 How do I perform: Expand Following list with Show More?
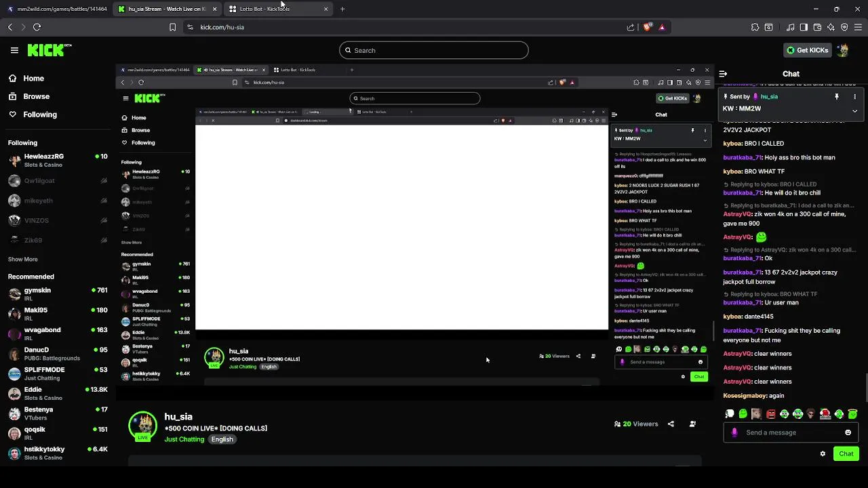coord(23,259)
